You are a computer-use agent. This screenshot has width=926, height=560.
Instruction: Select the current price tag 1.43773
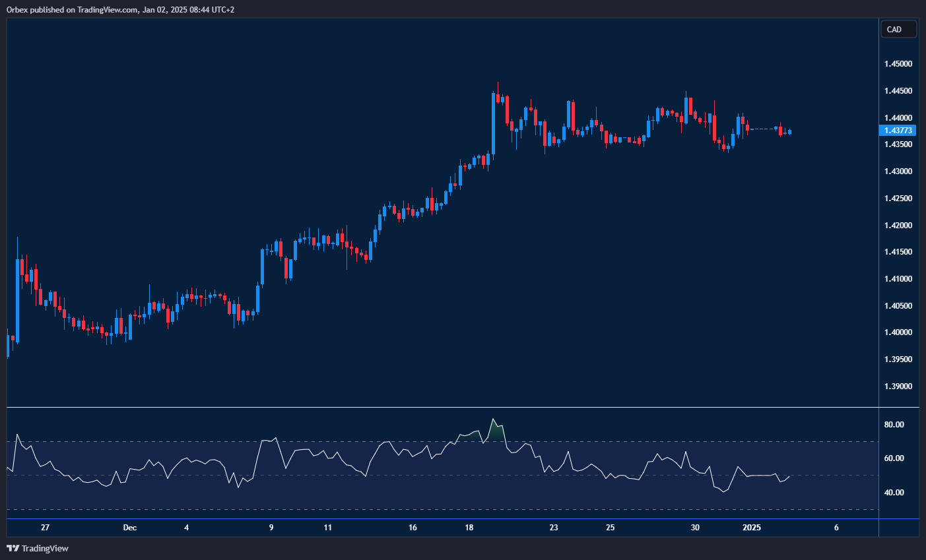(x=898, y=131)
